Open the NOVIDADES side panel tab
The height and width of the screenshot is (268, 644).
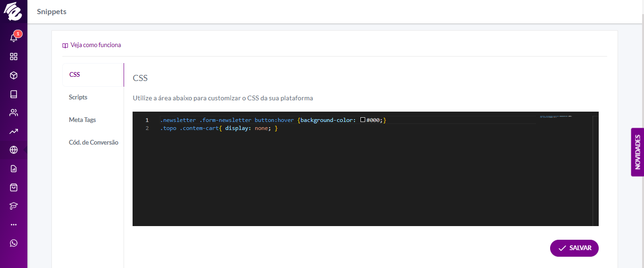(x=637, y=152)
